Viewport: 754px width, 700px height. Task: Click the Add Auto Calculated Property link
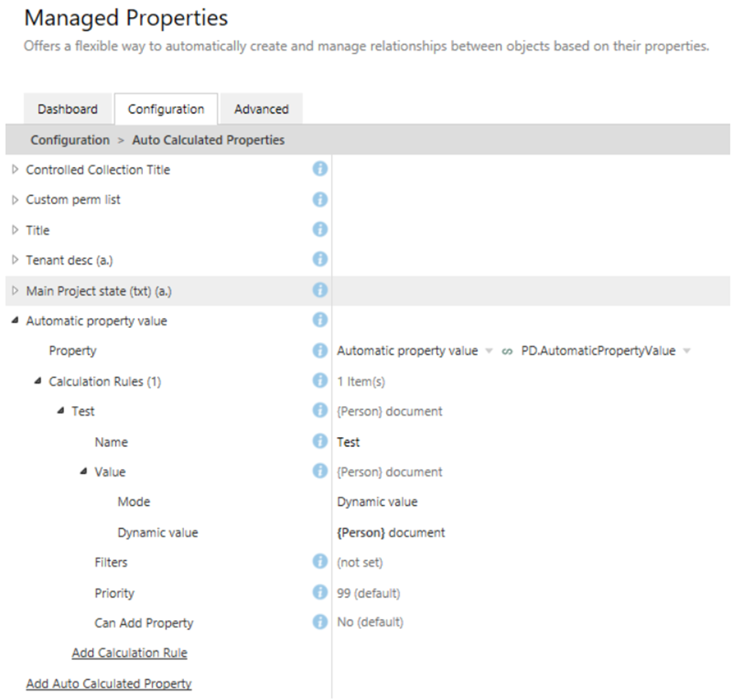pyautogui.click(x=109, y=684)
